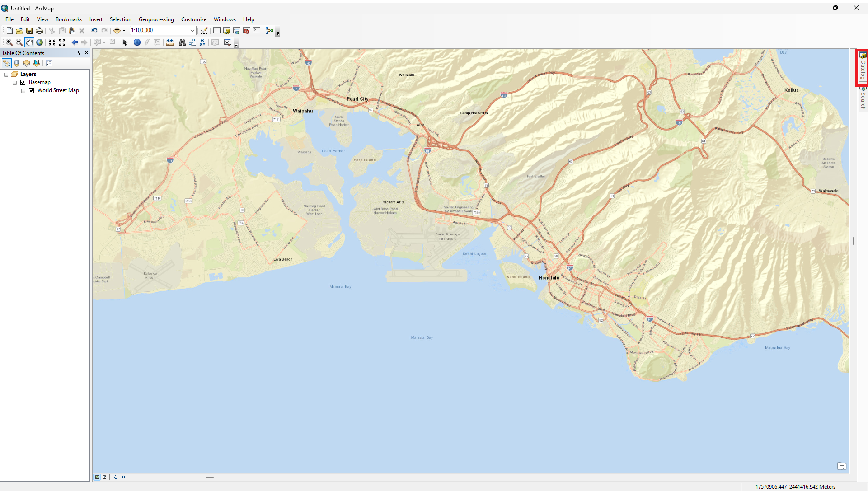Click Fixed Zoom Out
This screenshot has width=868, height=491.
[62, 42]
